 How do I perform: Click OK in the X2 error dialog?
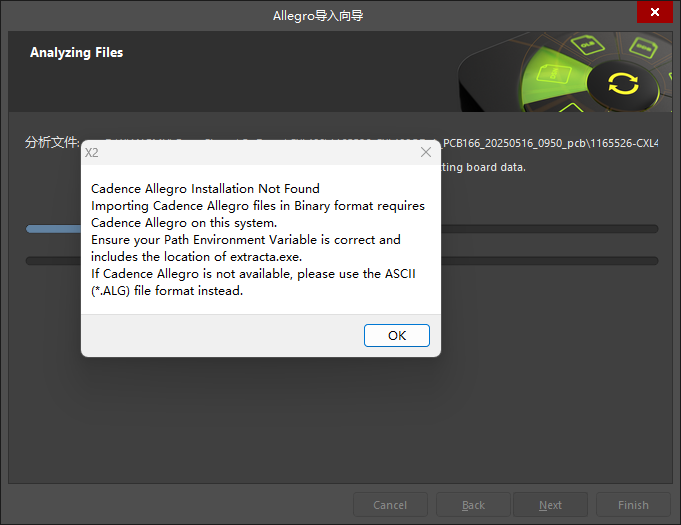(x=397, y=335)
